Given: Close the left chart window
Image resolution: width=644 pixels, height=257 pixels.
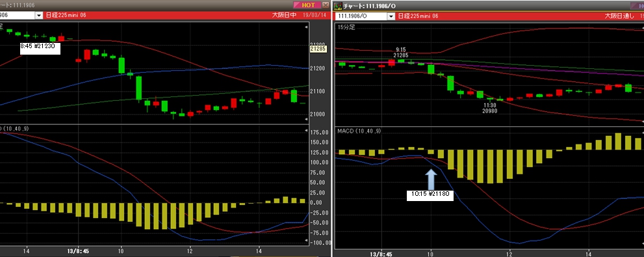Looking at the screenshot, I should point(326,5).
